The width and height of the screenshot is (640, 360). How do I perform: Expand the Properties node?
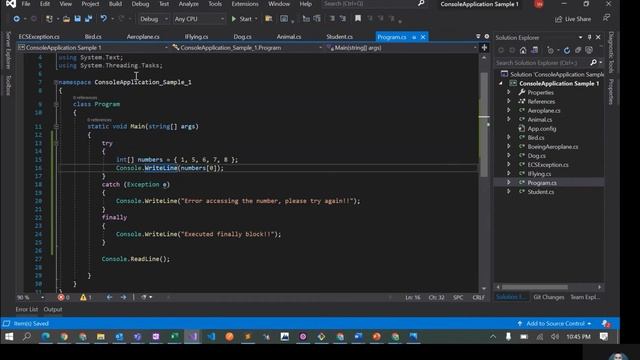[509, 92]
